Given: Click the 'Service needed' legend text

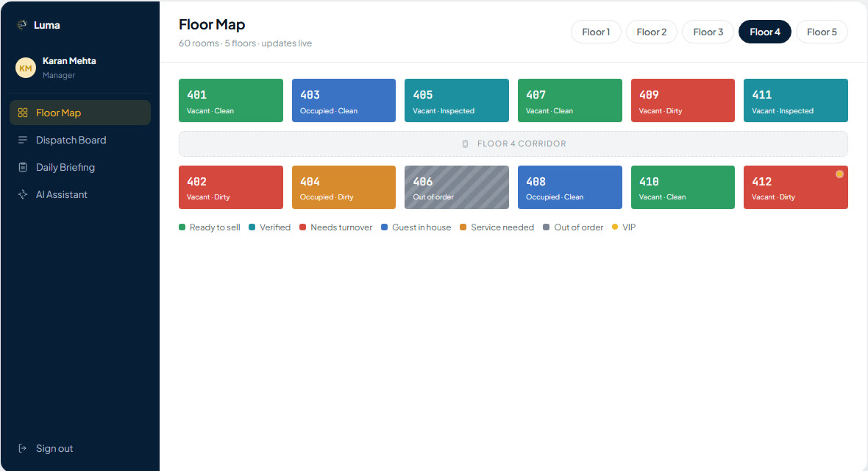Looking at the screenshot, I should coord(502,227).
